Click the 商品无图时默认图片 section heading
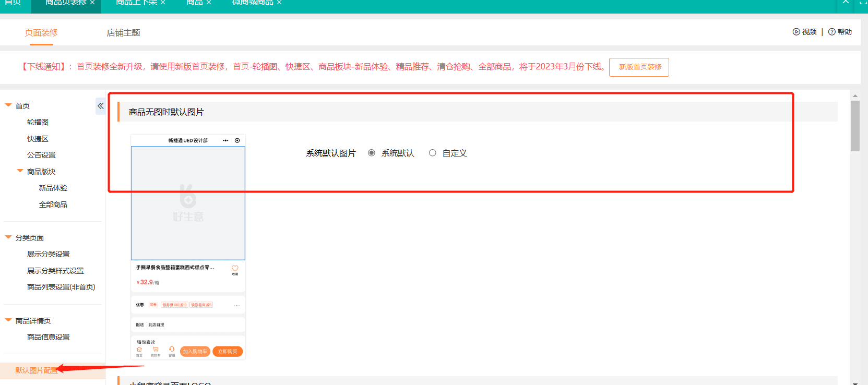The height and width of the screenshot is (385, 868). tap(166, 112)
